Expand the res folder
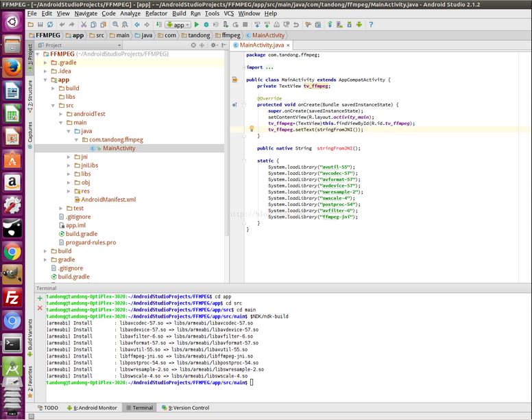This screenshot has width=532, height=420. [x=69, y=191]
